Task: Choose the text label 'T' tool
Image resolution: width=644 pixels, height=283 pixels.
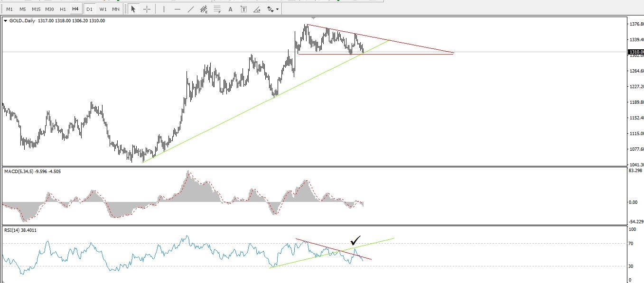Action: [243, 9]
